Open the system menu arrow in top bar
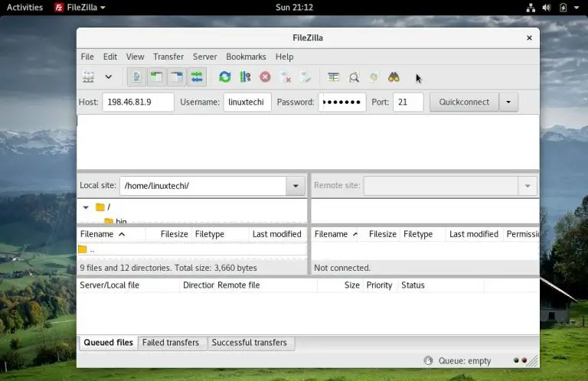The image size is (588, 381). coord(577,8)
